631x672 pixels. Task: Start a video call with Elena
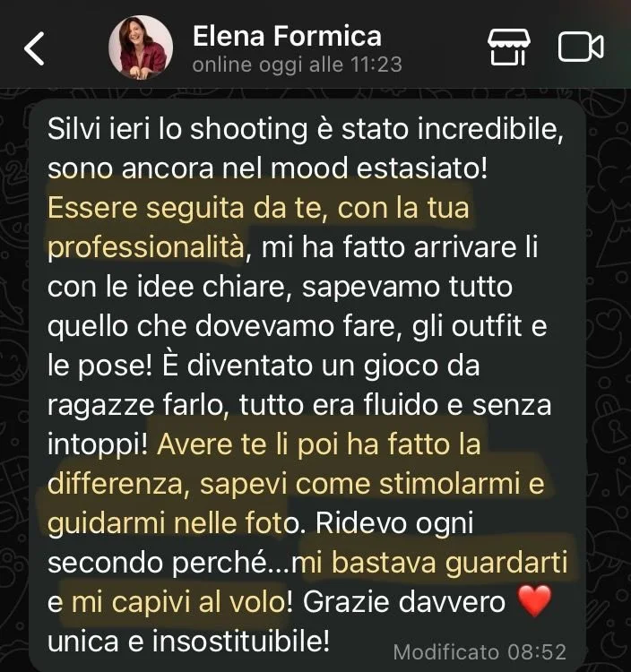581,47
